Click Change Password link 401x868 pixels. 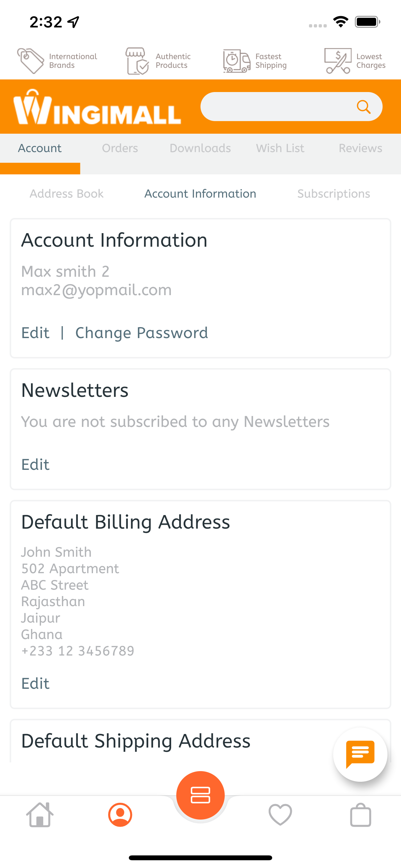tap(141, 333)
